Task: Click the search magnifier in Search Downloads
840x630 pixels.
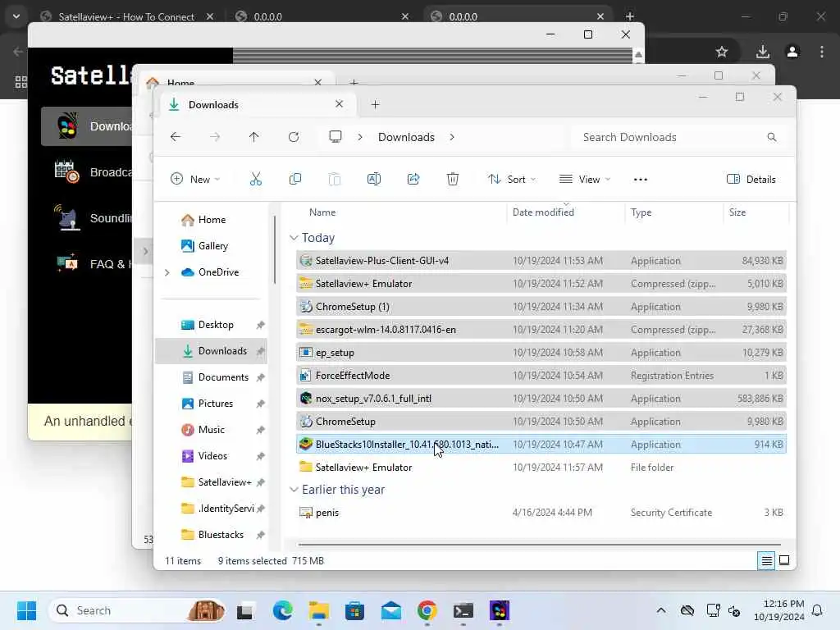Action: tap(771, 137)
